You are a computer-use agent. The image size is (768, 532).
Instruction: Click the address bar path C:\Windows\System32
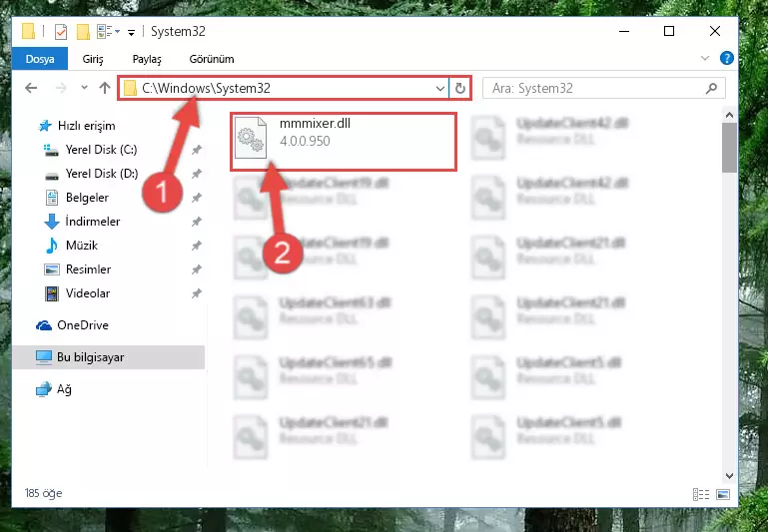click(206, 88)
